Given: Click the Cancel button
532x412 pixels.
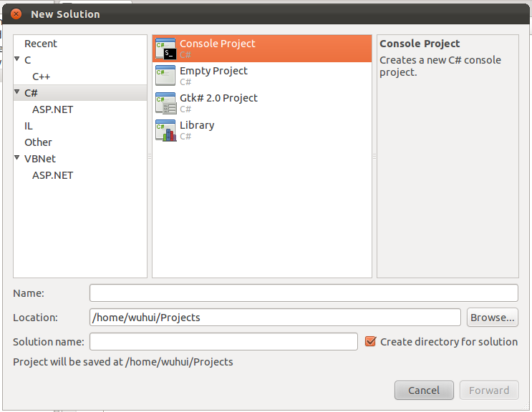Looking at the screenshot, I should (424, 391).
